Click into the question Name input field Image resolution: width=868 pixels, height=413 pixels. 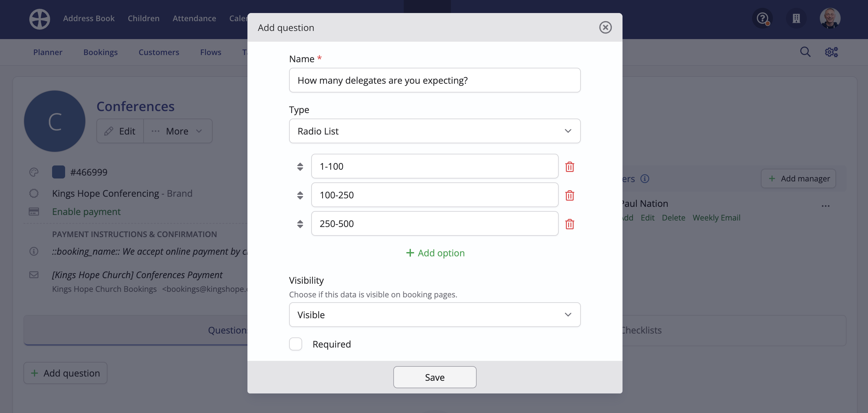pos(434,80)
